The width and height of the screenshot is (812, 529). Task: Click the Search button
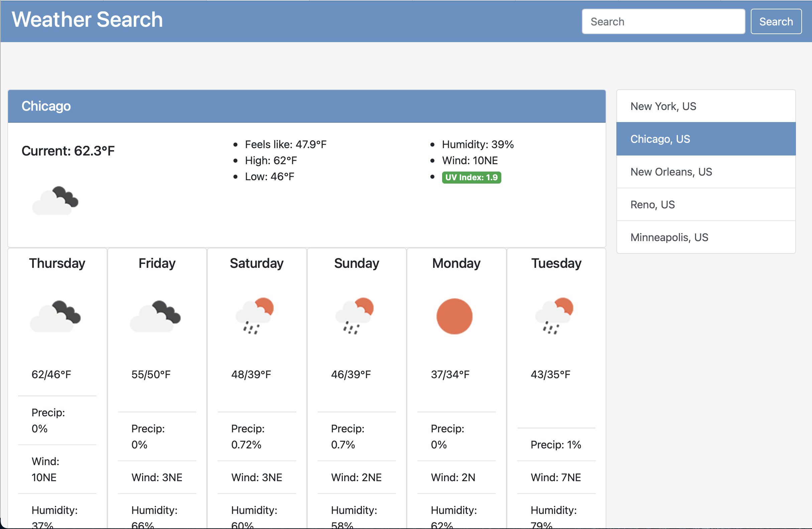(776, 21)
